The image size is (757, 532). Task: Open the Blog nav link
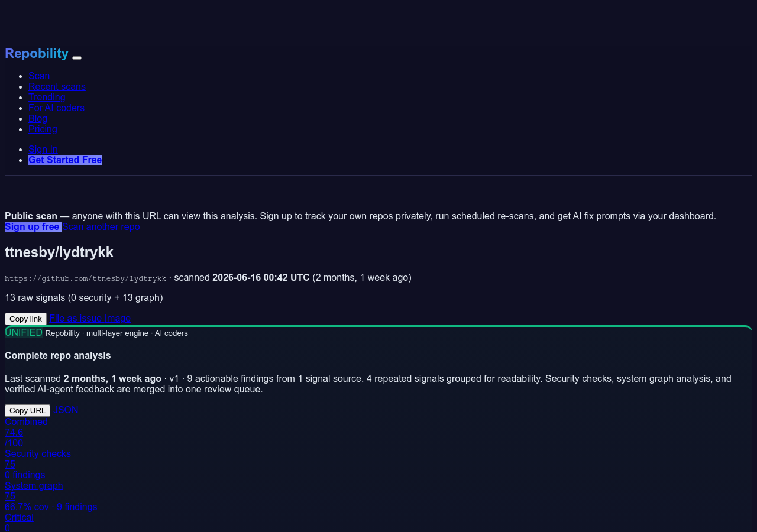pyautogui.click(x=38, y=118)
